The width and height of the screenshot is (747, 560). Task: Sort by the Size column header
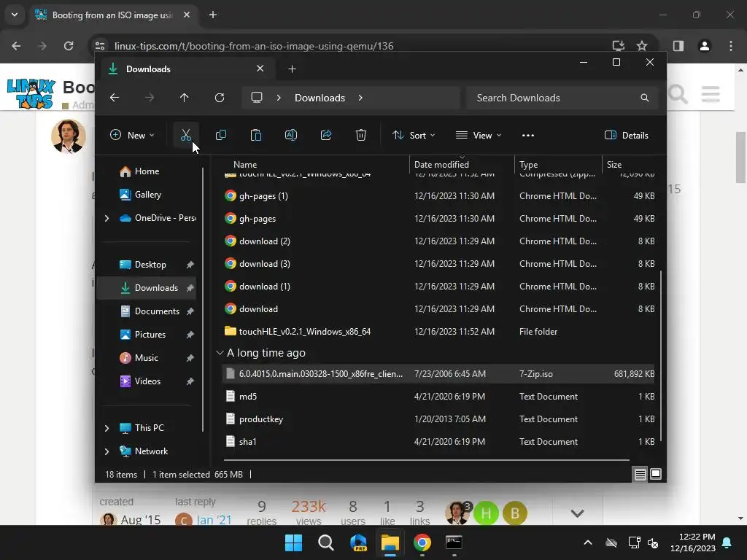tap(630, 165)
